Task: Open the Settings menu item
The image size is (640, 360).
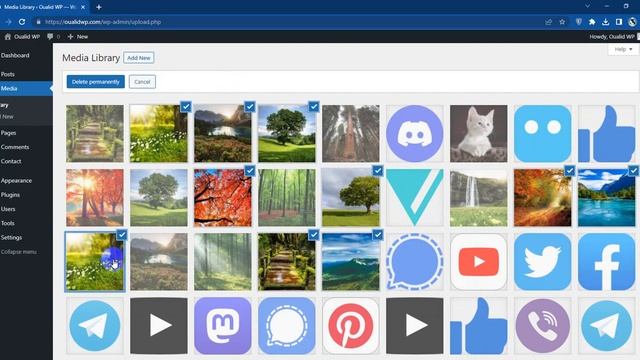Action: [x=11, y=238]
